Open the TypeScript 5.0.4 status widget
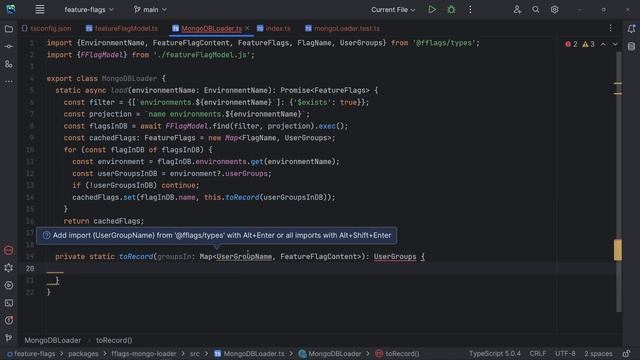 pos(495,353)
